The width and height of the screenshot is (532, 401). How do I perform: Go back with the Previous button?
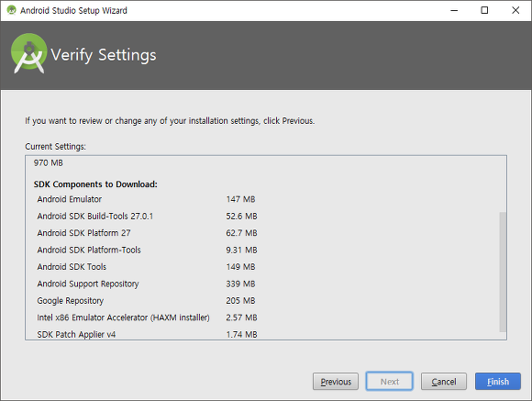336,382
